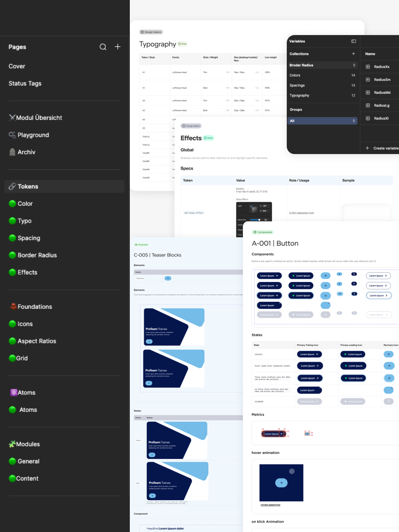
Task: Click the green status dot beside Icons
Action: [x=12, y=324]
